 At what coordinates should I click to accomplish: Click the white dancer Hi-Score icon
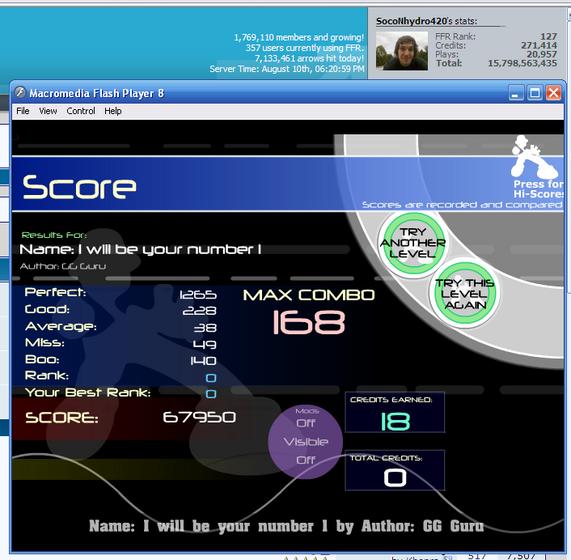pos(533,157)
